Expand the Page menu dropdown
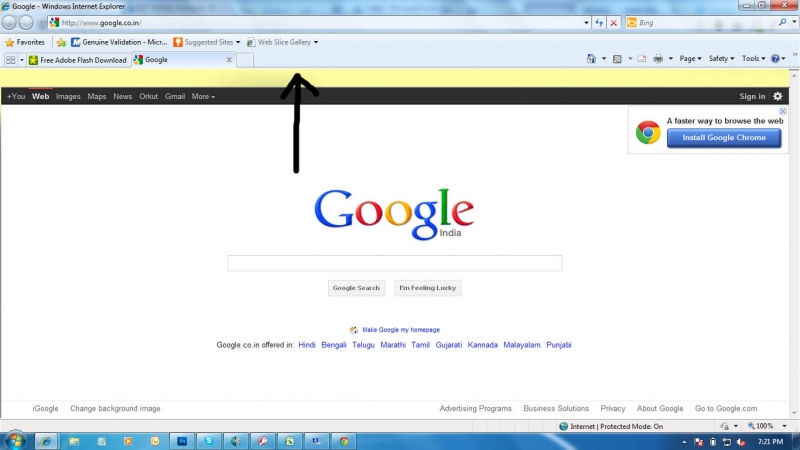 [x=690, y=59]
